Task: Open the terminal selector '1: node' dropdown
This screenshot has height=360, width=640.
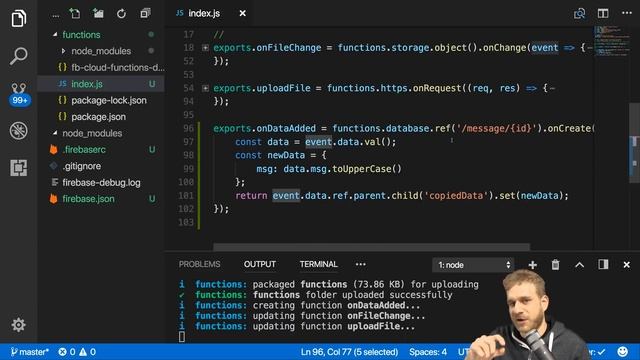Action: pyautogui.click(x=473, y=265)
